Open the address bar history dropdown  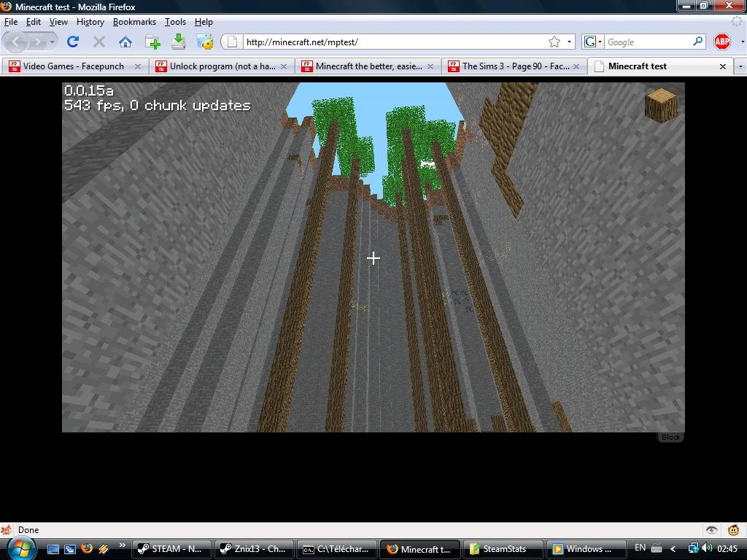569,42
